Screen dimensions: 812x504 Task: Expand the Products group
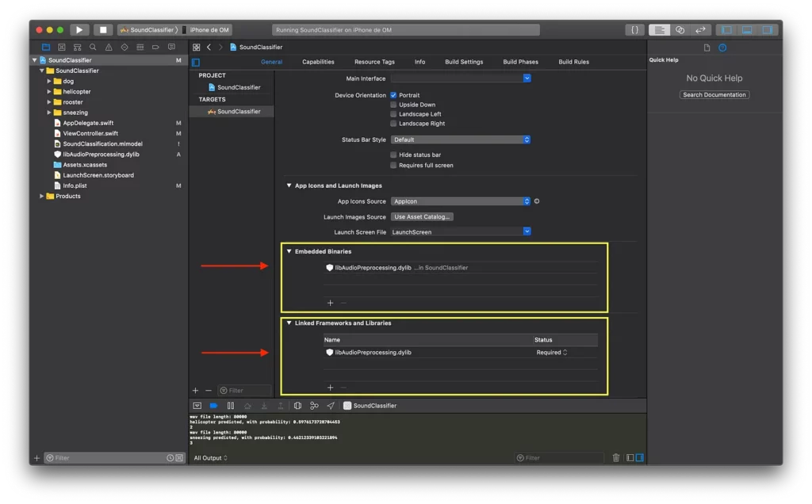(x=42, y=196)
